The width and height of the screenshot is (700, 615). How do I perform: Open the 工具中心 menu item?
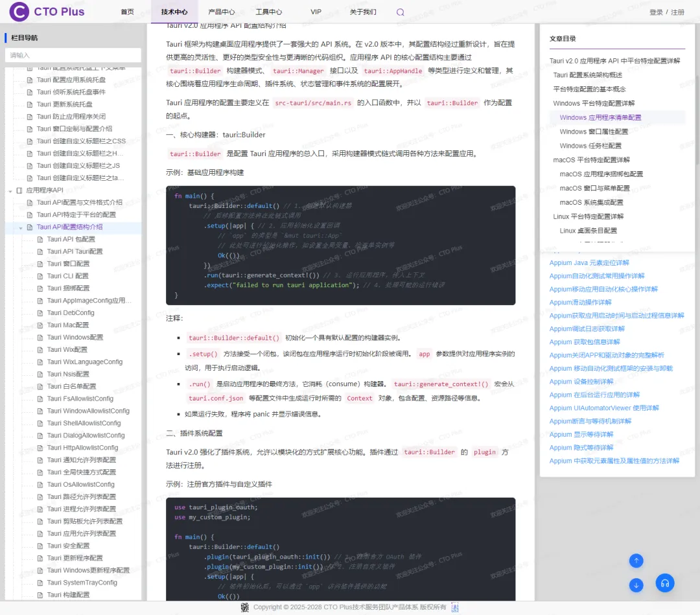(x=269, y=12)
